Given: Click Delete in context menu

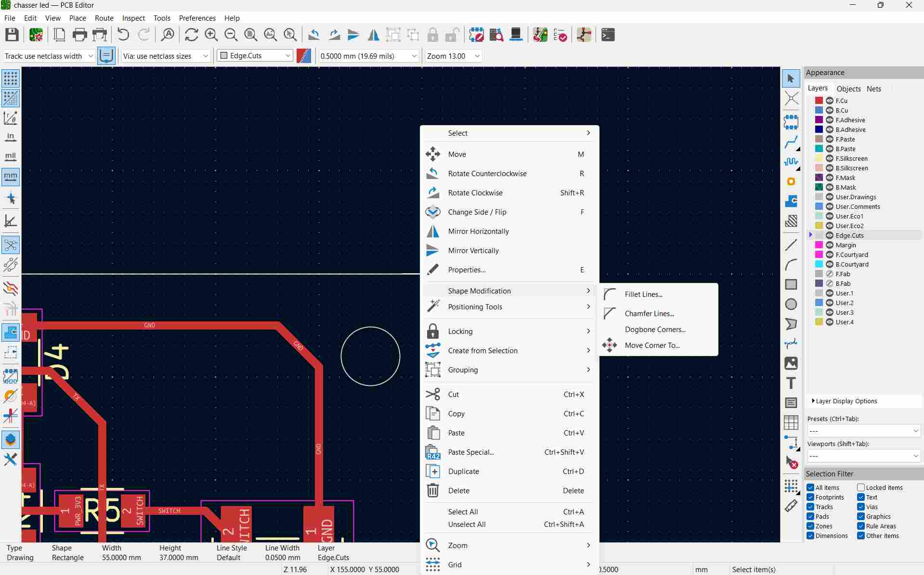Looking at the screenshot, I should point(509,491).
